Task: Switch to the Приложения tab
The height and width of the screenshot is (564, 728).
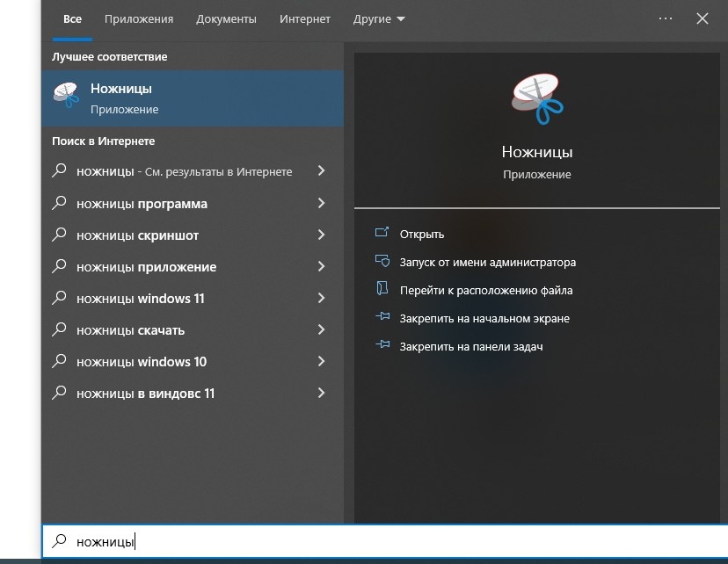Action: [x=139, y=19]
